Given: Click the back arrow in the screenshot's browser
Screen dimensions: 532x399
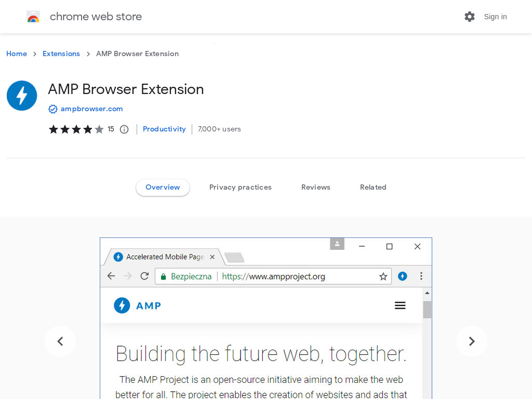Looking at the screenshot, I should click(111, 276).
